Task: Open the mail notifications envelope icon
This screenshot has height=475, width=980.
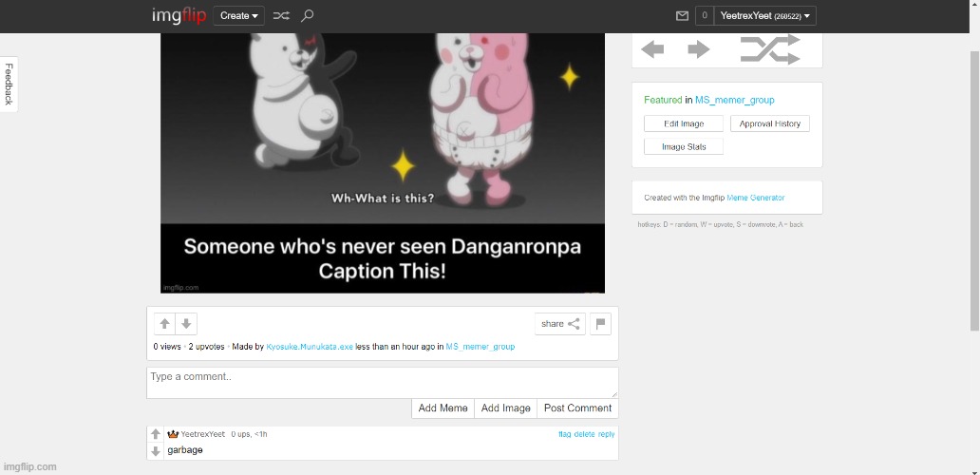Action: point(682,16)
